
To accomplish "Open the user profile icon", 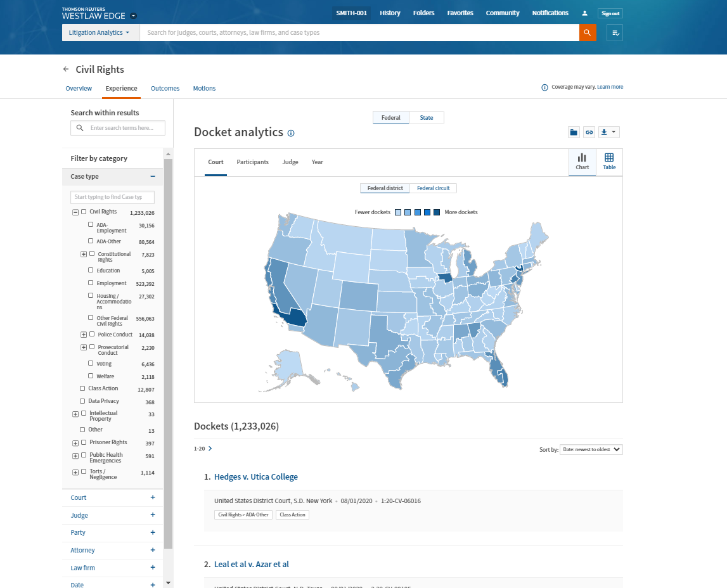I will [584, 13].
